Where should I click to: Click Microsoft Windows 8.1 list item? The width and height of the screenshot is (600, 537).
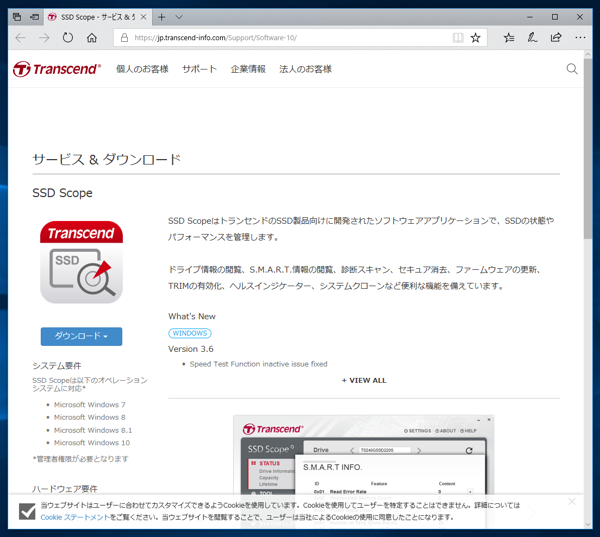tap(93, 430)
